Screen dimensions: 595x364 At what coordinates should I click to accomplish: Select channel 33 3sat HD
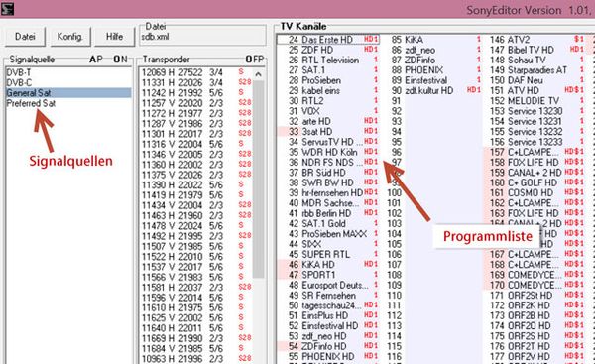click(x=328, y=132)
